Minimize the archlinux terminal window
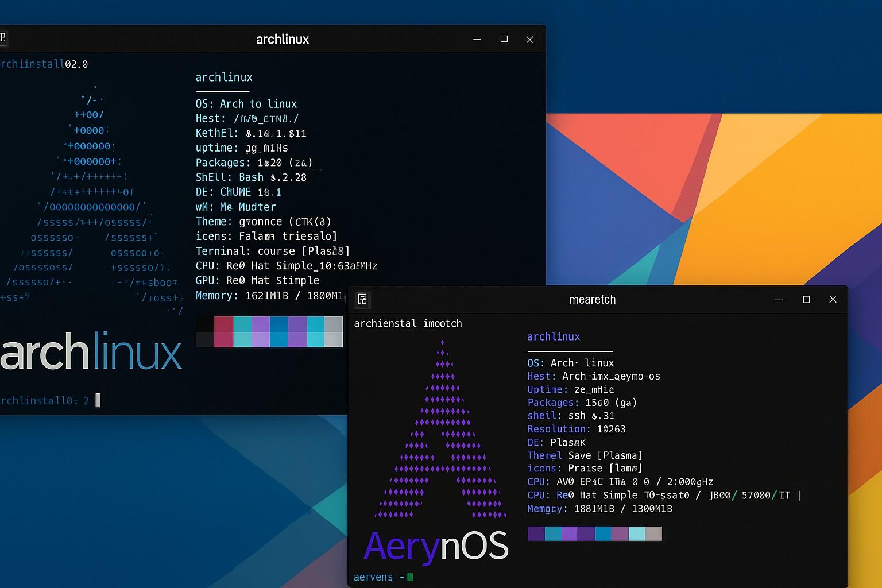This screenshot has width=882, height=588. point(477,40)
